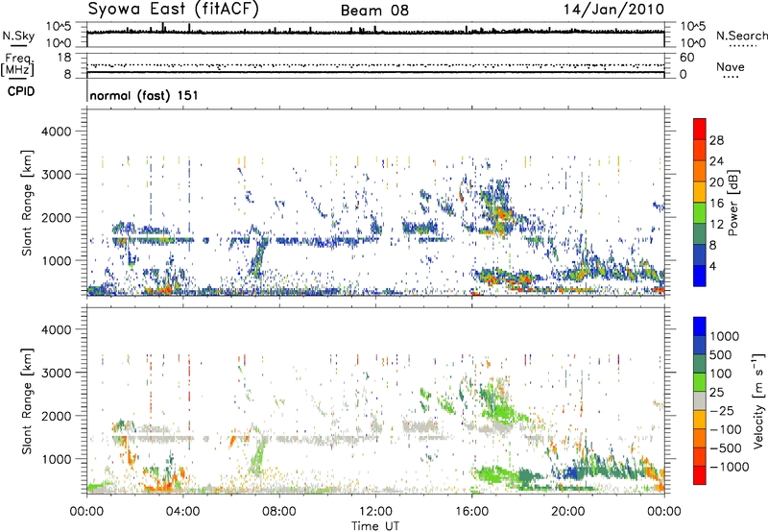Click the 'Velocity [m s⁻¹]' colorbar title
The height and width of the screenshot is (532, 768).
pos(758,400)
